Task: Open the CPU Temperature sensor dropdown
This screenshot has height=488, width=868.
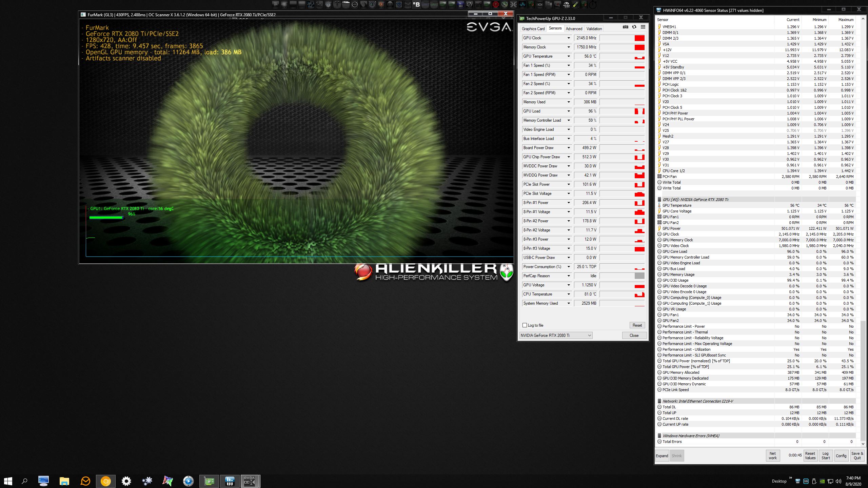Action: tap(569, 294)
